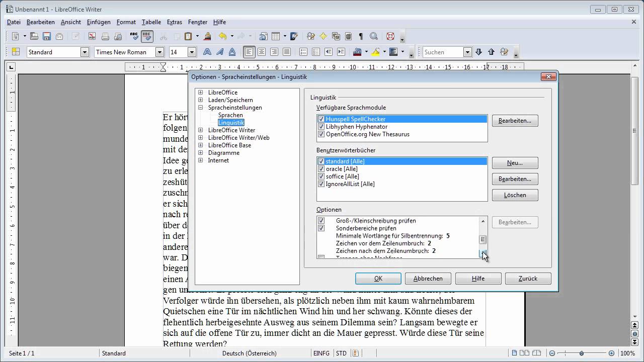This screenshot has height=362, width=644.
Task: Click the Spelling and grammar check icon
Action: 134,36
